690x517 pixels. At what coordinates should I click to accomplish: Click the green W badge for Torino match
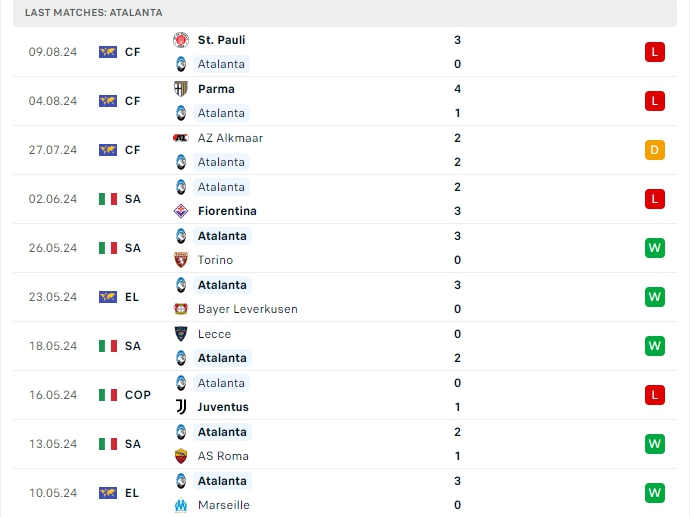pyautogui.click(x=655, y=248)
